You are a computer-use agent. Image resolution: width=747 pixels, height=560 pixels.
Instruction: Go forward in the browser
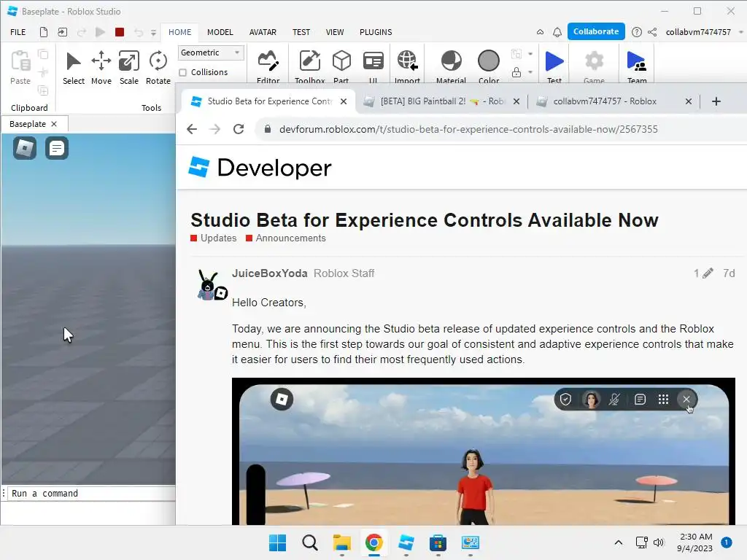(215, 129)
